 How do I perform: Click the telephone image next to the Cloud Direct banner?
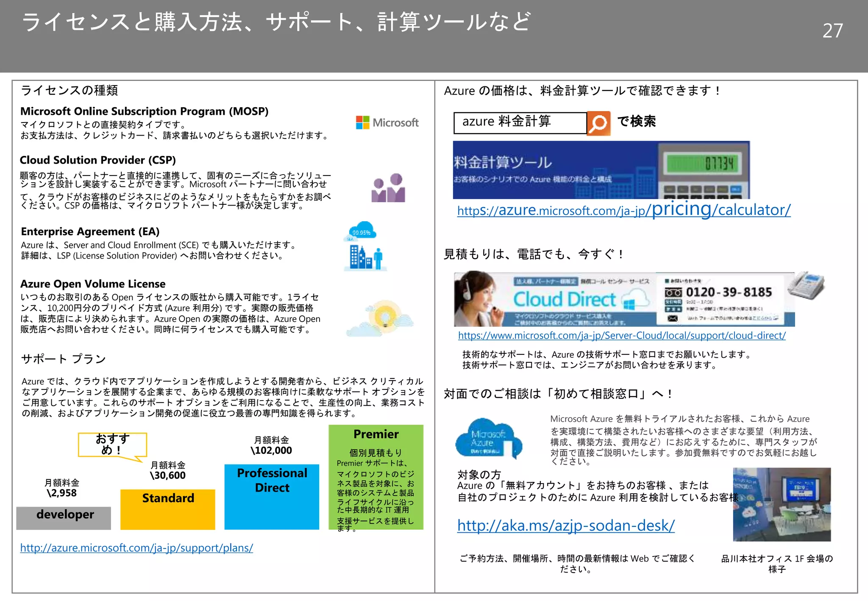pos(807,285)
